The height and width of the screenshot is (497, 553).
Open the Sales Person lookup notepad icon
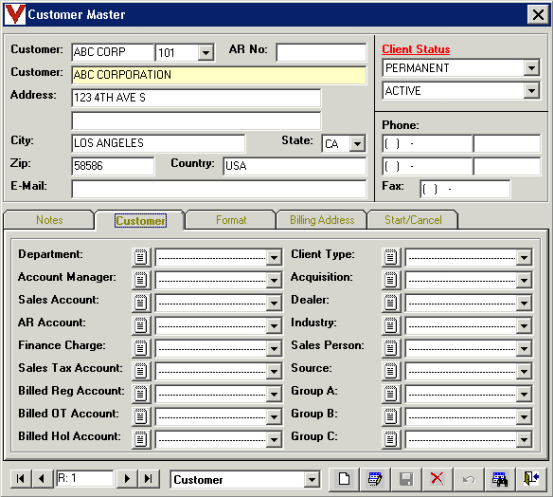click(391, 348)
